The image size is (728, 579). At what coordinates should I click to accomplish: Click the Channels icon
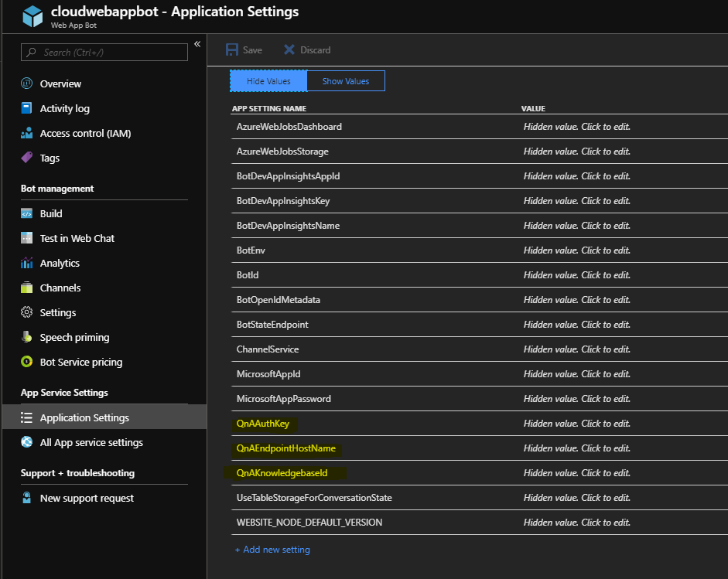click(26, 288)
